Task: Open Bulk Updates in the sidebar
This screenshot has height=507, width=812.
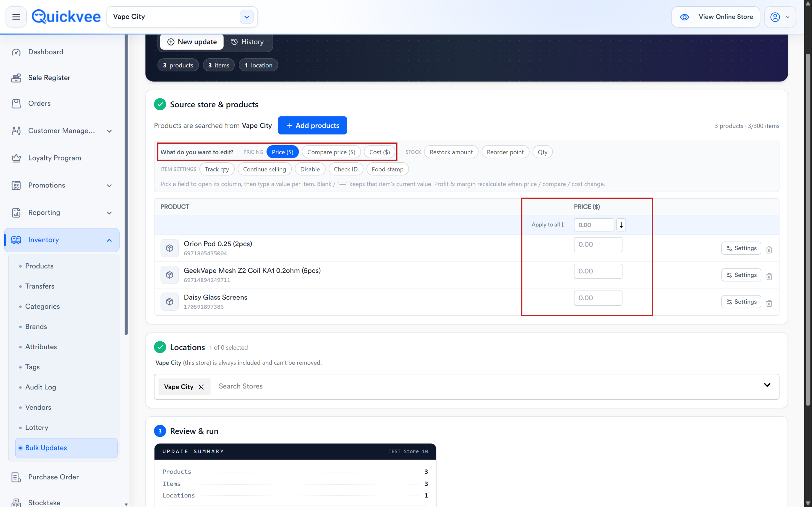Action: tap(66, 448)
